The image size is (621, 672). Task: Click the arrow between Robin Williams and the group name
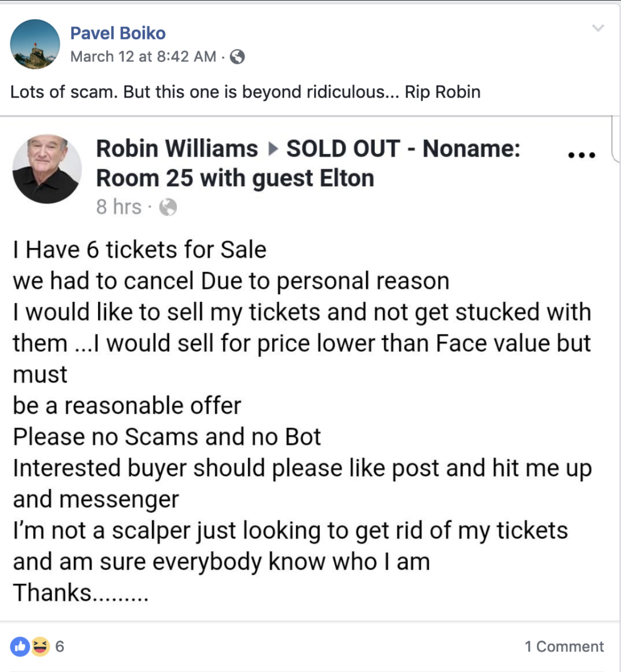(x=274, y=148)
